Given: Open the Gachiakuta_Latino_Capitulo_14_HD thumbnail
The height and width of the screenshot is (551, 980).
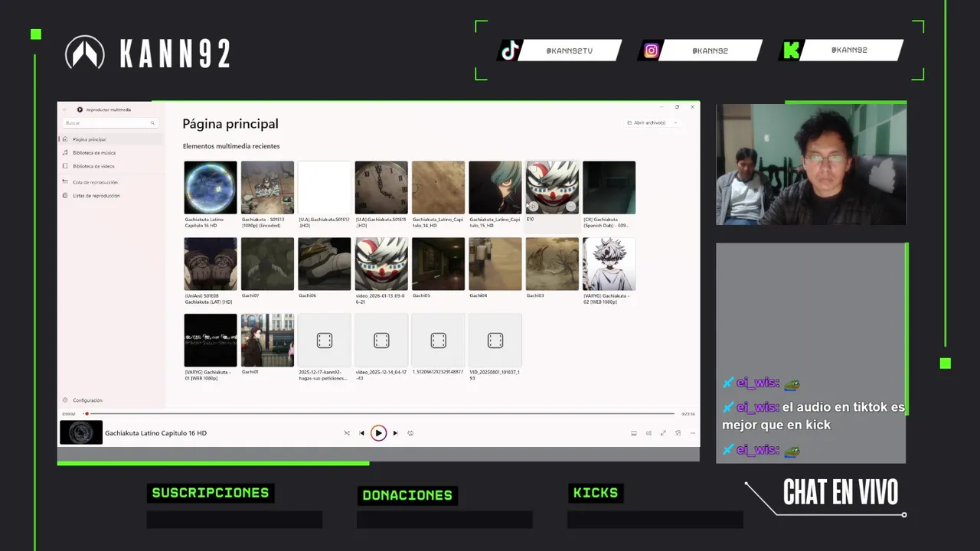Looking at the screenshot, I should (438, 187).
